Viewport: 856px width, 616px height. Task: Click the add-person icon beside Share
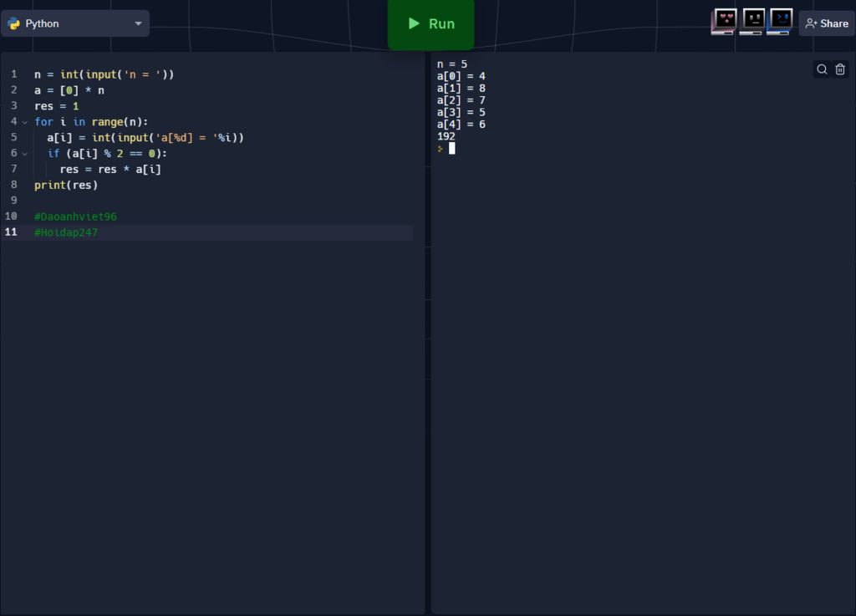pos(811,23)
